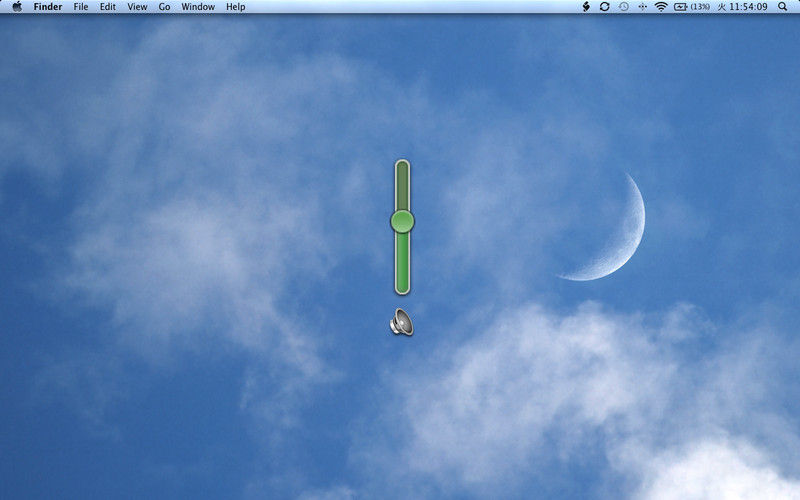Click the first black status icon in menu bar

click(586, 7)
